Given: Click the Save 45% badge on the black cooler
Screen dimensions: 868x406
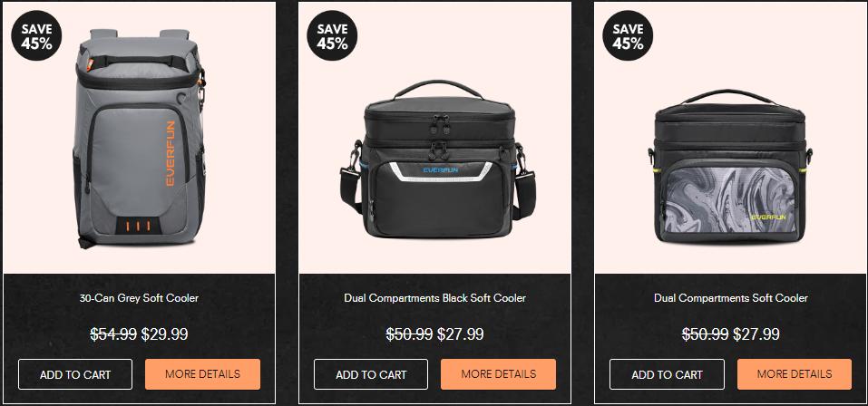Looking at the screenshot, I should click(x=332, y=35).
